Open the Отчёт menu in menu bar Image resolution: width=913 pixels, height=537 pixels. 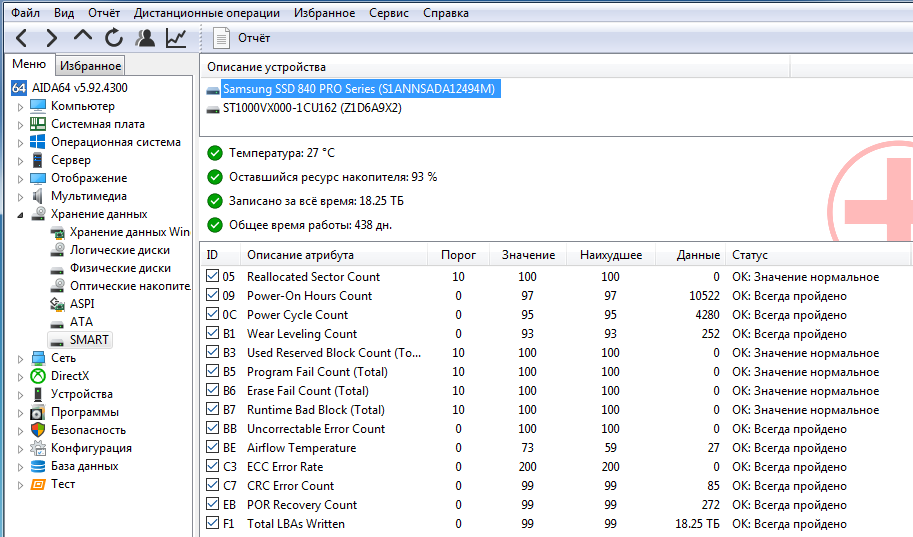[104, 13]
